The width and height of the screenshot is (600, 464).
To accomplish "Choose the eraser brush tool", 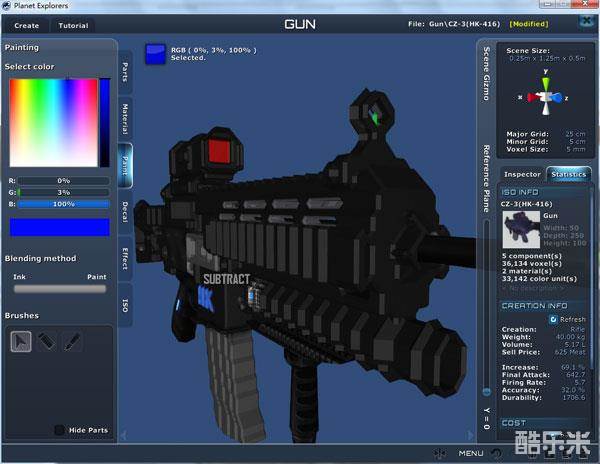I will click(x=46, y=341).
